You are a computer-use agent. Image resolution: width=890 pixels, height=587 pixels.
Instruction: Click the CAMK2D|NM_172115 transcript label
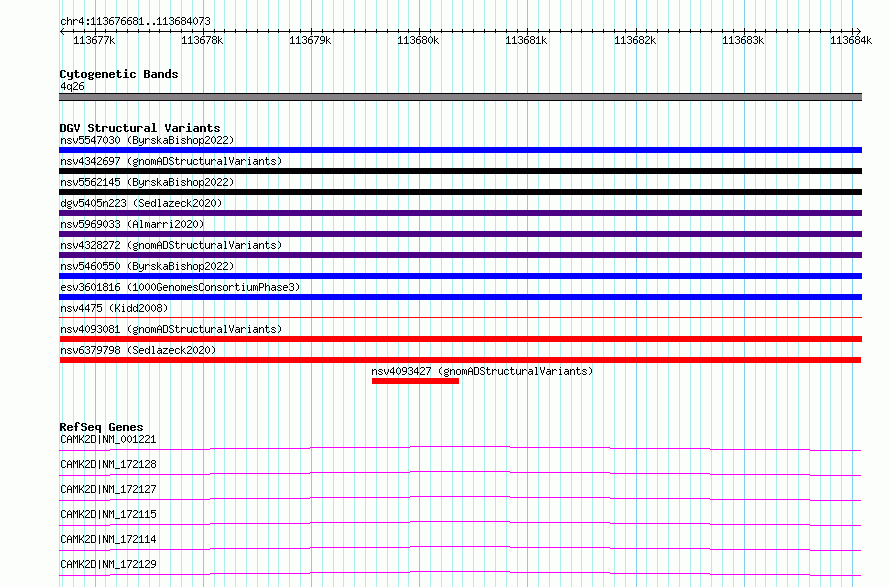(x=108, y=514)
